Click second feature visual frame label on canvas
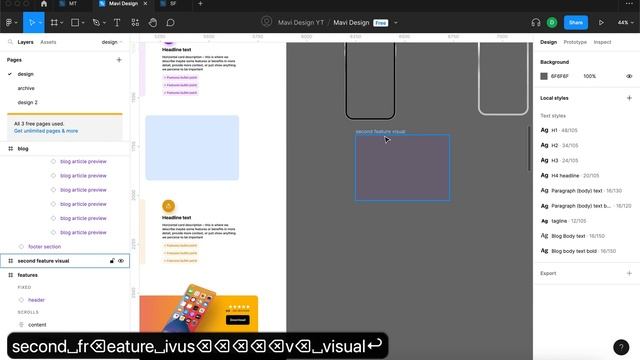Screen dimensions: 640x360 click(x=380, y=131)
